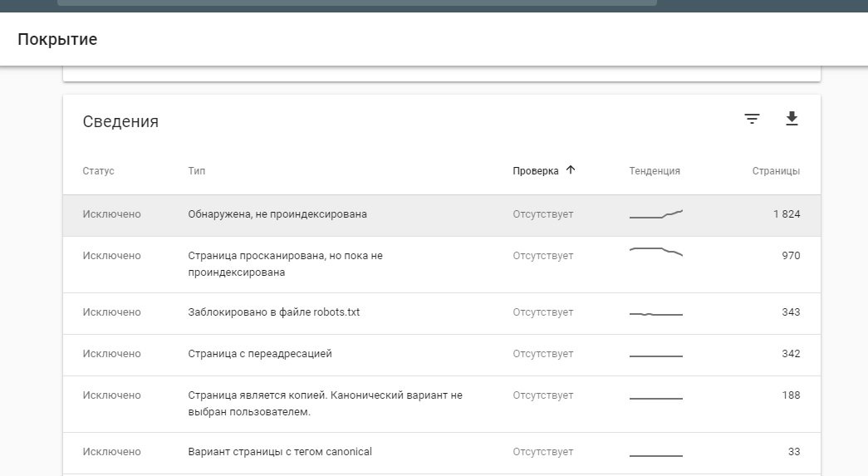Open 'Страница с переадресацией' row

442,355
